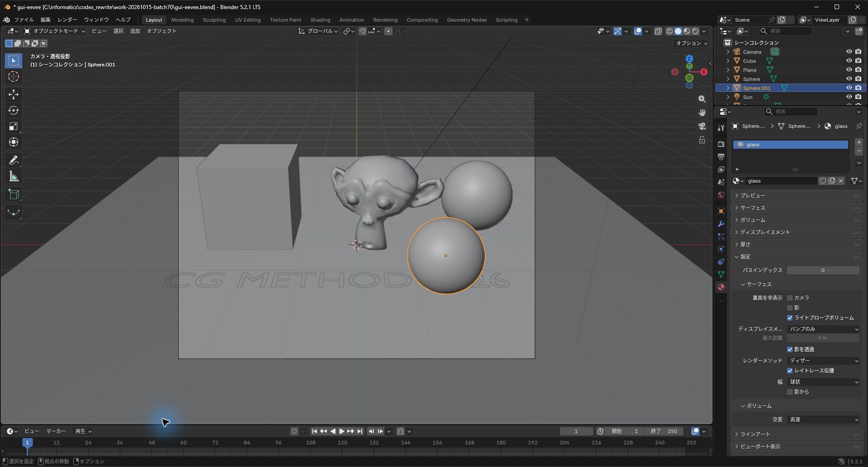Jump to the end frame button
868x467 pixels.
pos(360,431)
